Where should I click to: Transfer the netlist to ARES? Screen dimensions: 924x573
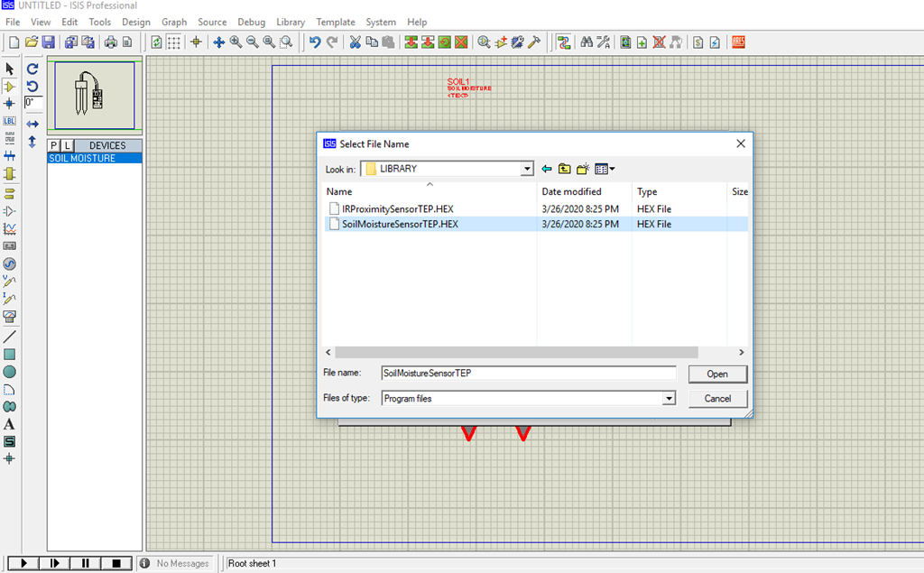[x=738, y=42]
